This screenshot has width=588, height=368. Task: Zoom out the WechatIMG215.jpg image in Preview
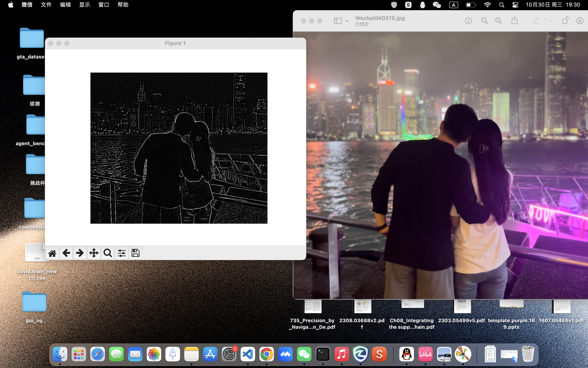(484, 21)
